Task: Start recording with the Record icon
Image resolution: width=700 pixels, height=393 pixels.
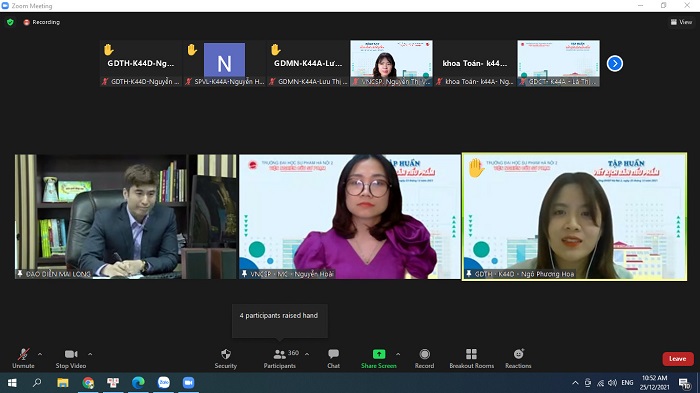Action: (425, 354)
